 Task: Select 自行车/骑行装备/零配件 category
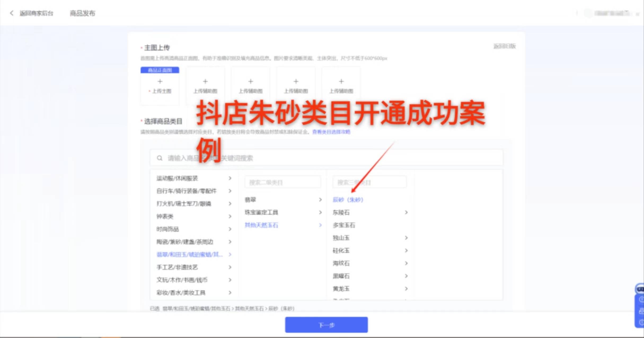(x=186, y=191)
